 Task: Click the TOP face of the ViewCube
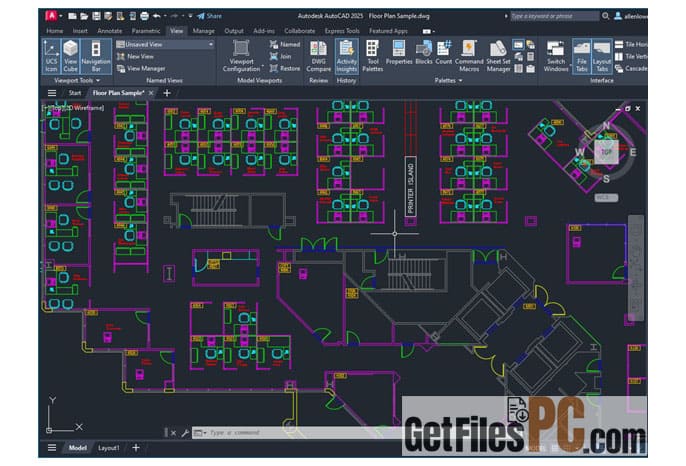coord(606,152)
